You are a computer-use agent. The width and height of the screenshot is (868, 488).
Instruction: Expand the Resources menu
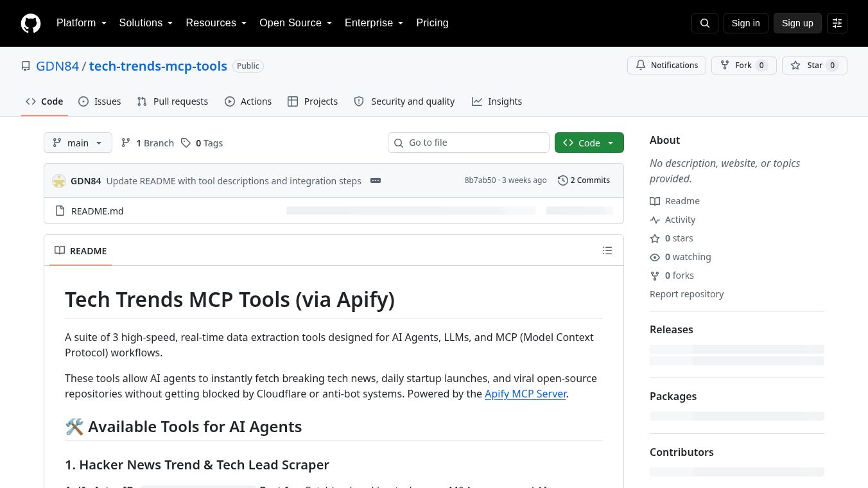pos(216,23)
